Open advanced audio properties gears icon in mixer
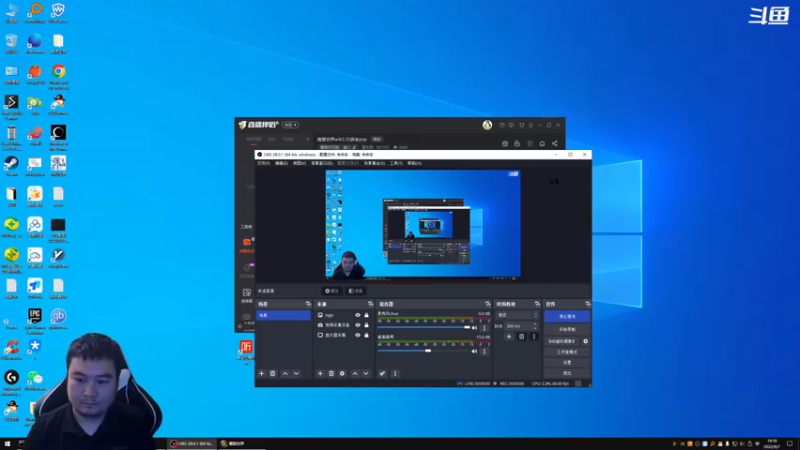This screenshot has height=450, width=800. [x=382, y=373]
